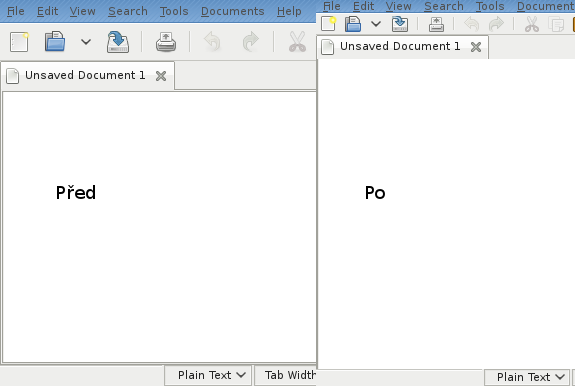
Task: Undo arrow in left window toolbar
Action: 212,41
